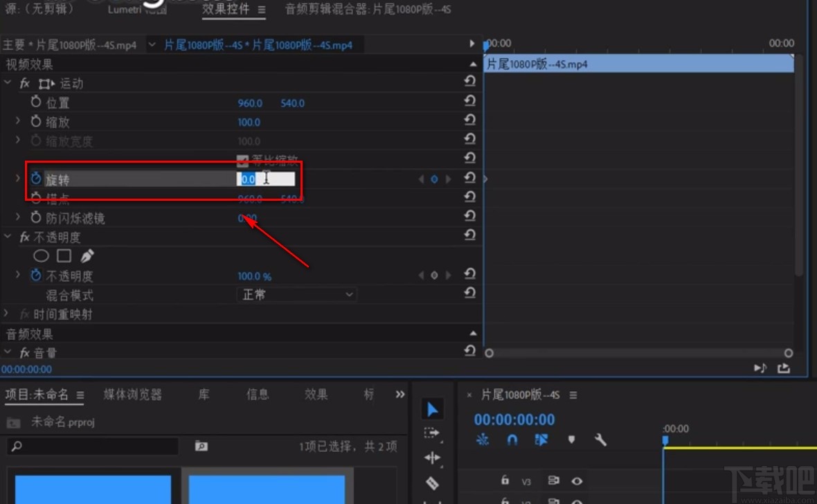Image resolution: width=817 pixels, height=504 pixels.
Task: Go to next 不透明度 keyframe
Action: pyautogui.click(x=447, y=276)
